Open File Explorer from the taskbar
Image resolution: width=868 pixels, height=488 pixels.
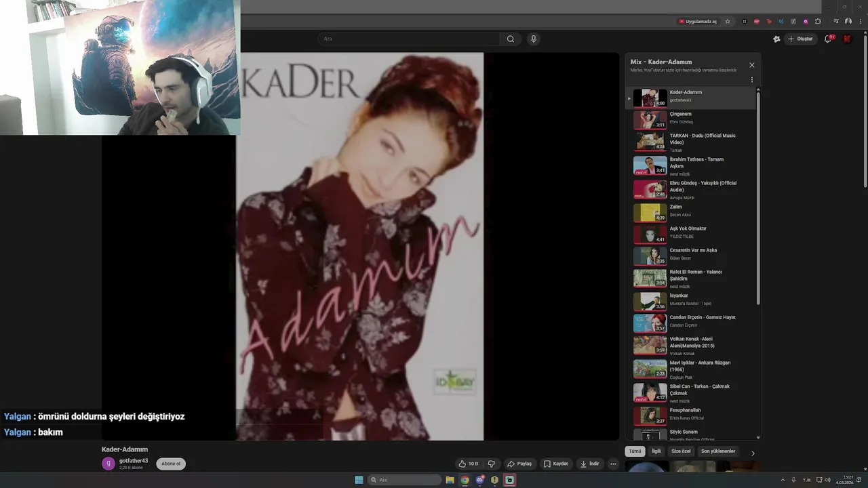pos(450,480)
